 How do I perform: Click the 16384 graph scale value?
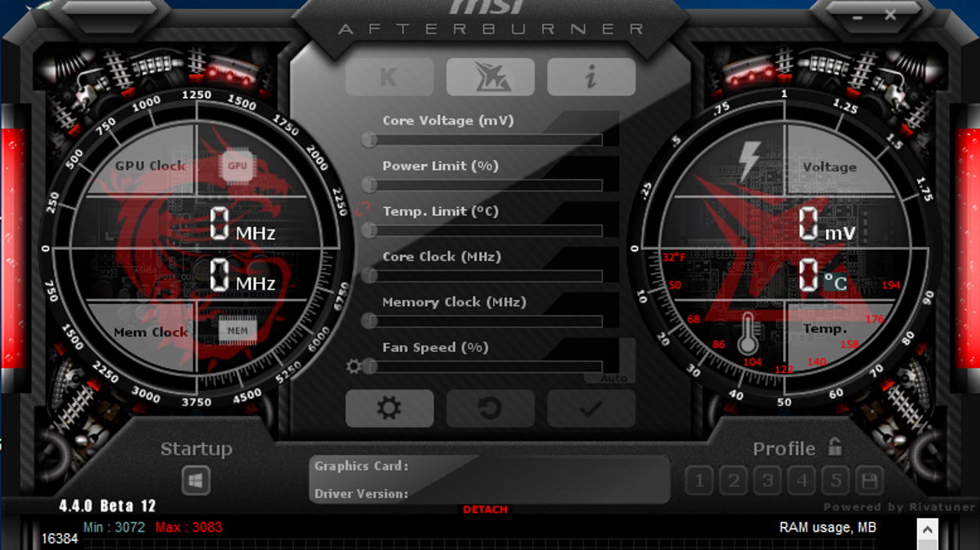60,539
